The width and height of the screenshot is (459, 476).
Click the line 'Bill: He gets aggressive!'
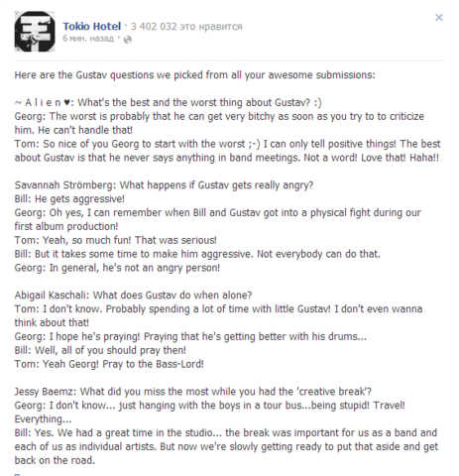click(x=69, y=199)
